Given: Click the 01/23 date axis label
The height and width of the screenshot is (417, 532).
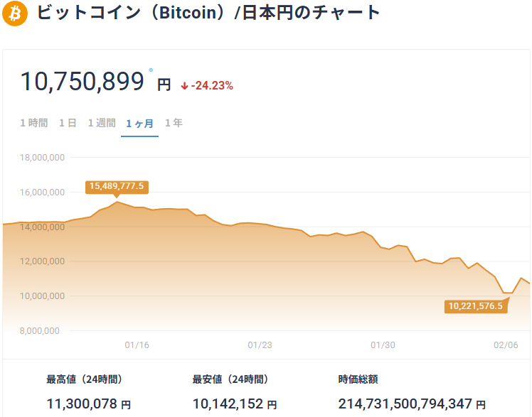Looking at the screenshot, I should coord(260,345).
